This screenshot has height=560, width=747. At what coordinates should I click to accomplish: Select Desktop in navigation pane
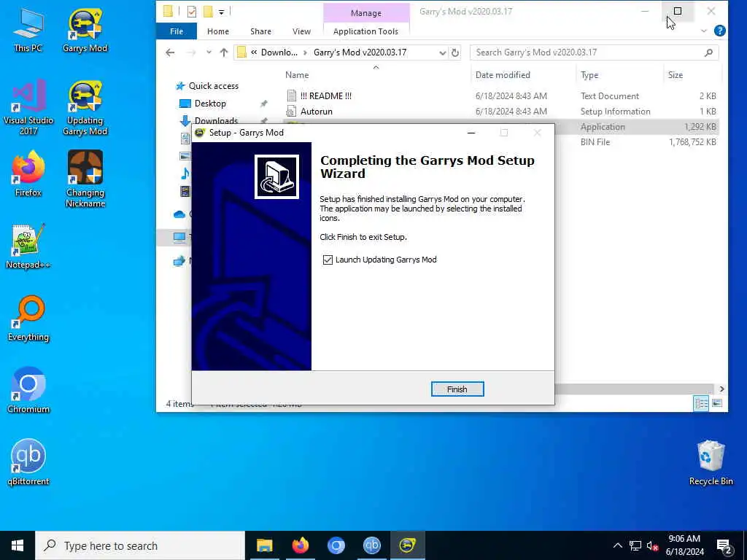[210, 104]
